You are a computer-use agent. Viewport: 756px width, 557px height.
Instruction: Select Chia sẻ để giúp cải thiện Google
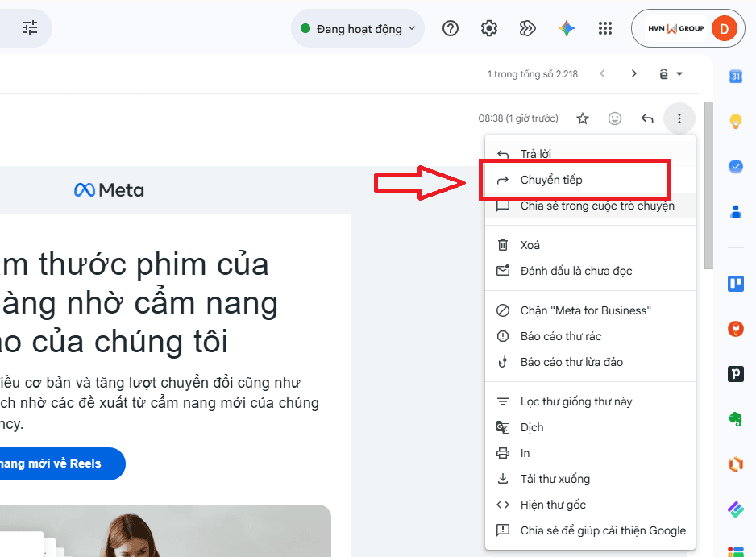pyautogui.click(x=590, y=530)
